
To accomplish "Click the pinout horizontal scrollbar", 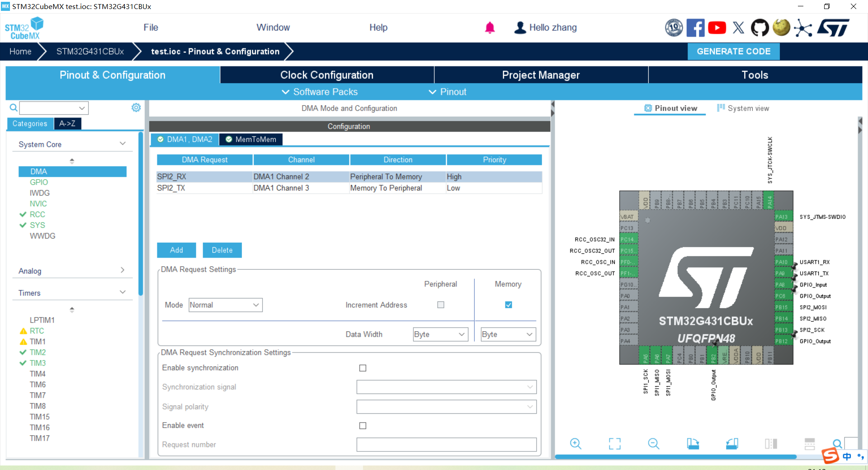I will pyautogui.click(x=675, y=457).
